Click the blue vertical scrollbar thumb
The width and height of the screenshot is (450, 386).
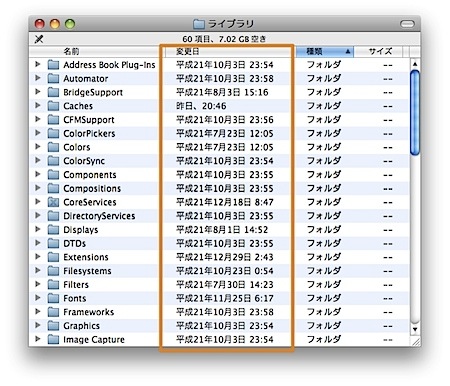tap(415, 113)
